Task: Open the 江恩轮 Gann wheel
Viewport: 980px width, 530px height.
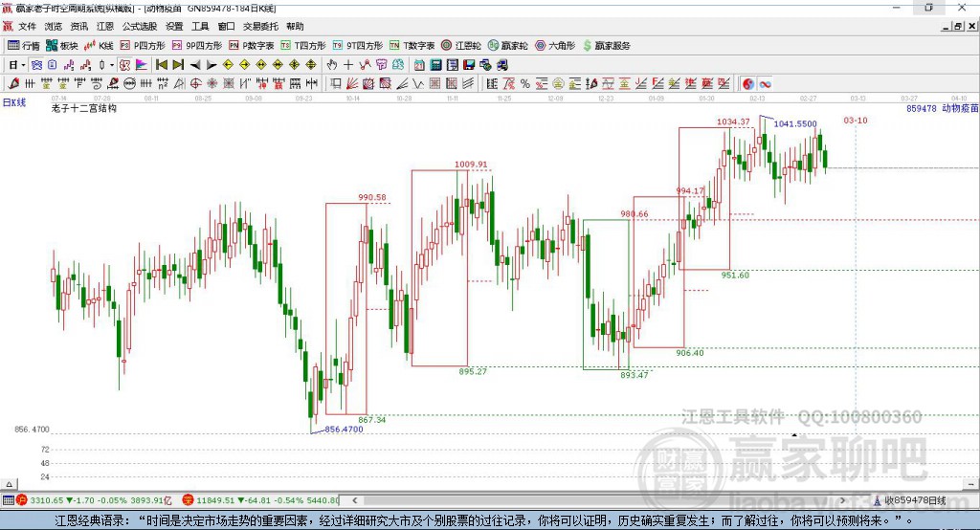Action: (461, 46)
